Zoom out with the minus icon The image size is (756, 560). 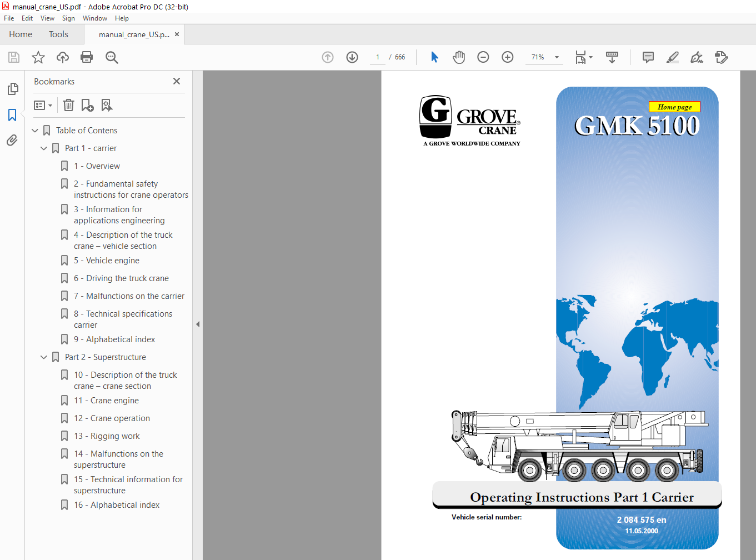[483, 57]
